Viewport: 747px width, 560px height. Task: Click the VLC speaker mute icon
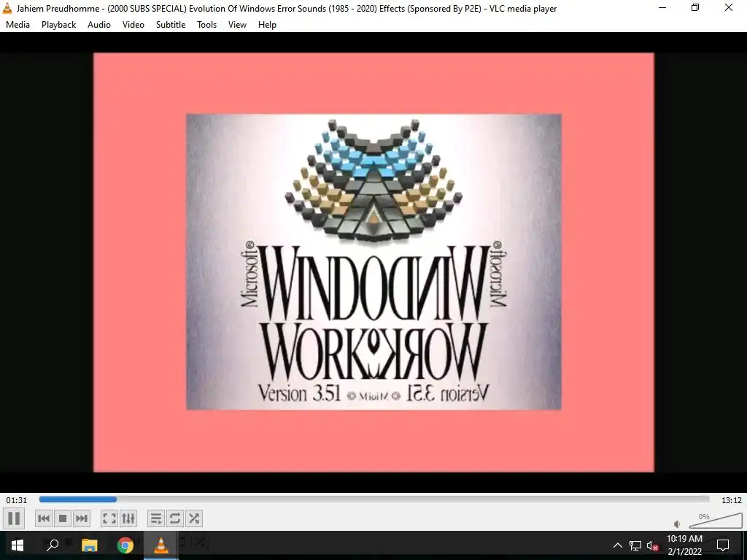click(x=678, y=524)
